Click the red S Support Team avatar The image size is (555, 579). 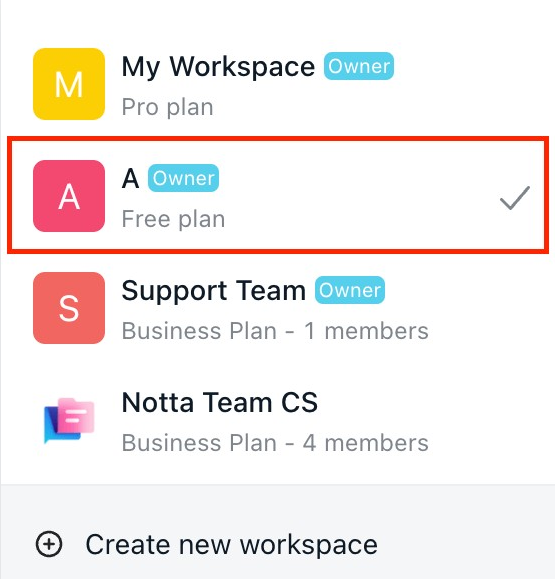(x=69, y=308)
